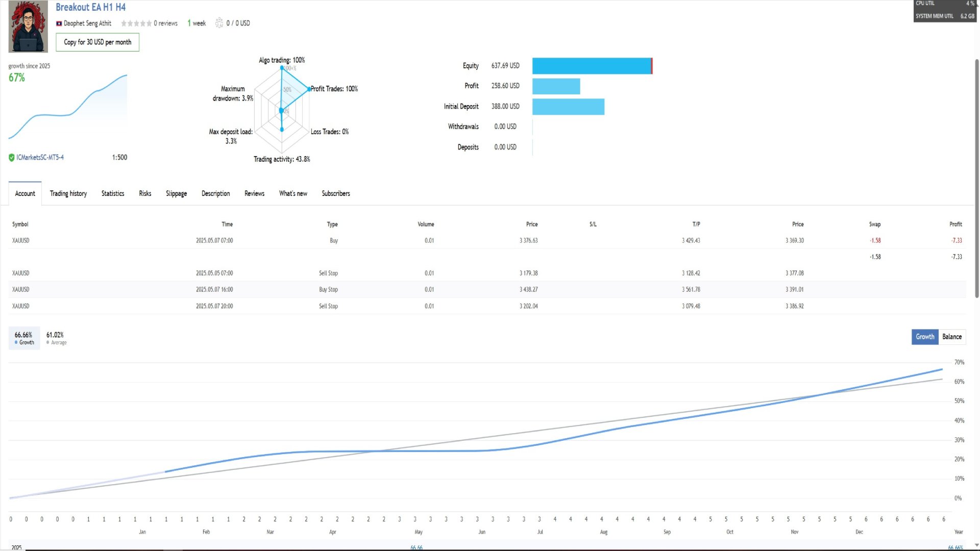The height and width of the screenshot is (551, 980).
Task: Click the star rating icons
Action: coord(136,23)
